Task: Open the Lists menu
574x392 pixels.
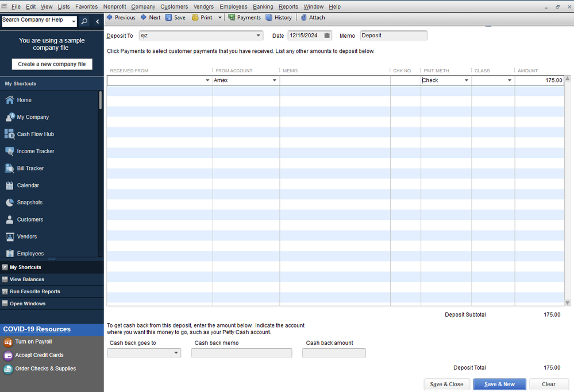Action: point(64,6)
